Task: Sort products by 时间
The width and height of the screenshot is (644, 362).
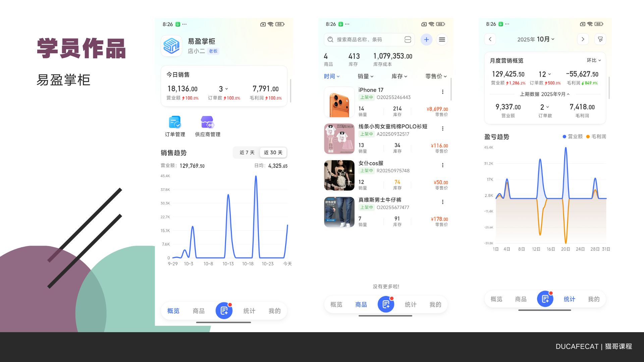Action: click(x=332, y=76)
